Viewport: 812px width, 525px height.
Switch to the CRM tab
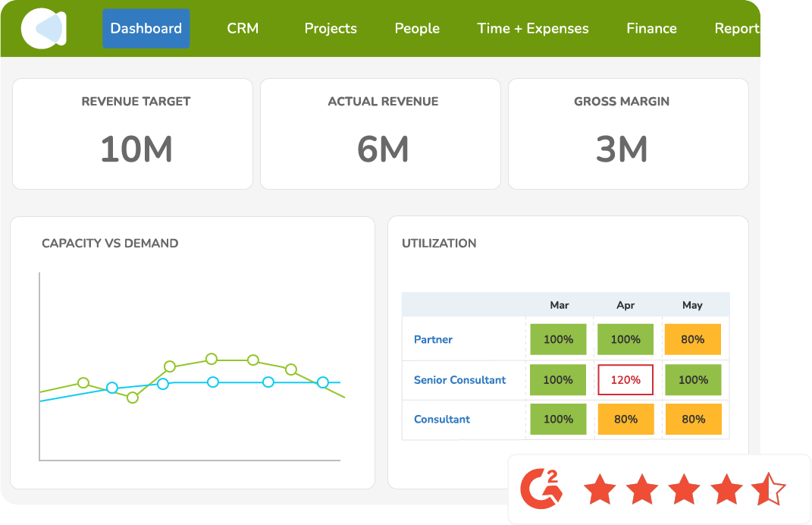[243, 28]
